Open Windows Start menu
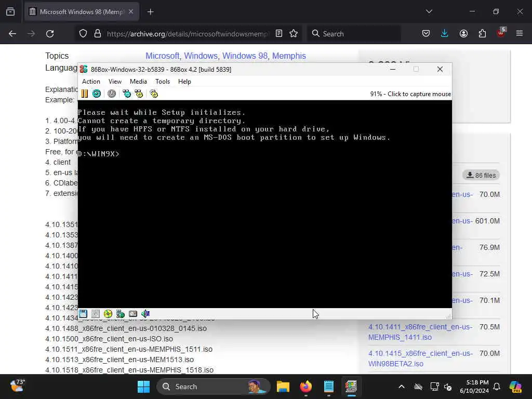This screenshot has height=399, width=532. (x=143, y=387)
